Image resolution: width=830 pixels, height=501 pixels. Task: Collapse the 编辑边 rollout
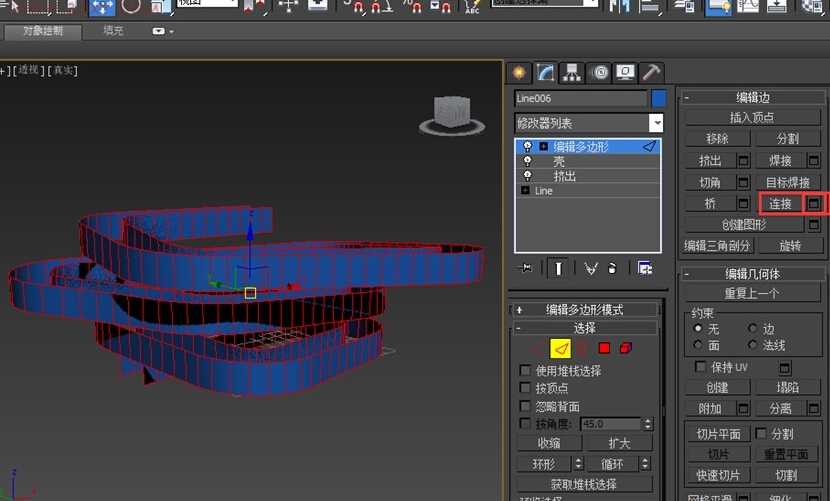753,97
